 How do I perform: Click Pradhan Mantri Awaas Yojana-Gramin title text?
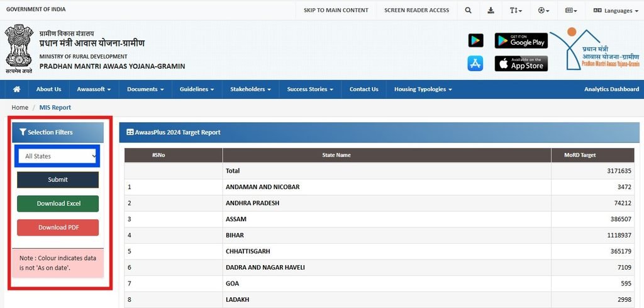[x=112, y=66]
